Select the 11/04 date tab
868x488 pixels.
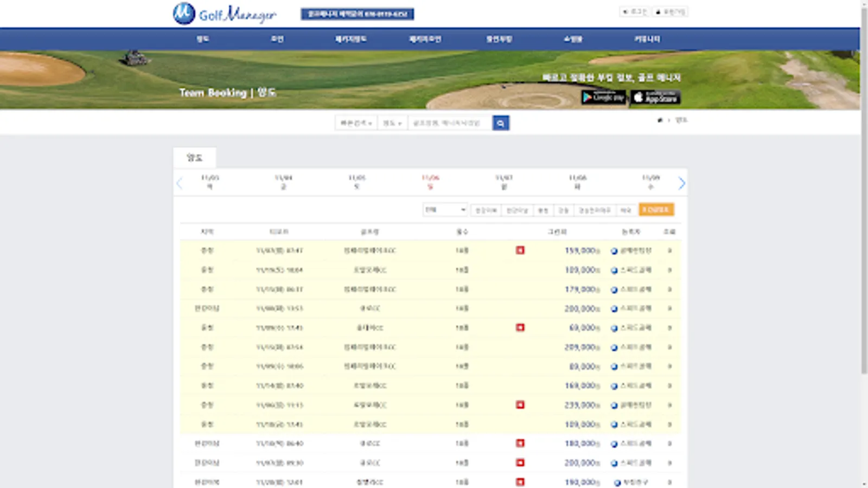point(283,182)
